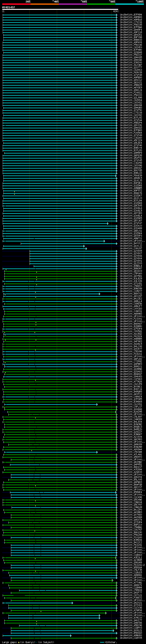Viewport: 146px width, 644px height.
Task: Open hit UniRef100_Q4F863
Action: 131,341
